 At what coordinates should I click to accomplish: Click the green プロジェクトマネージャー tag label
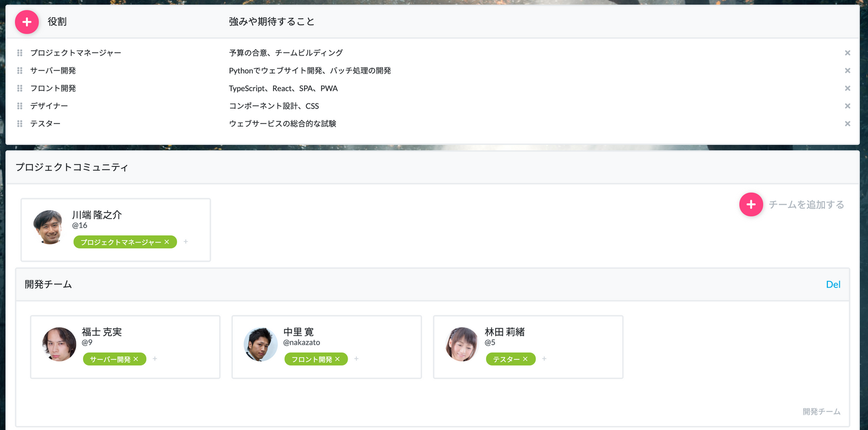pyautogui.click(x=121, y=242)
